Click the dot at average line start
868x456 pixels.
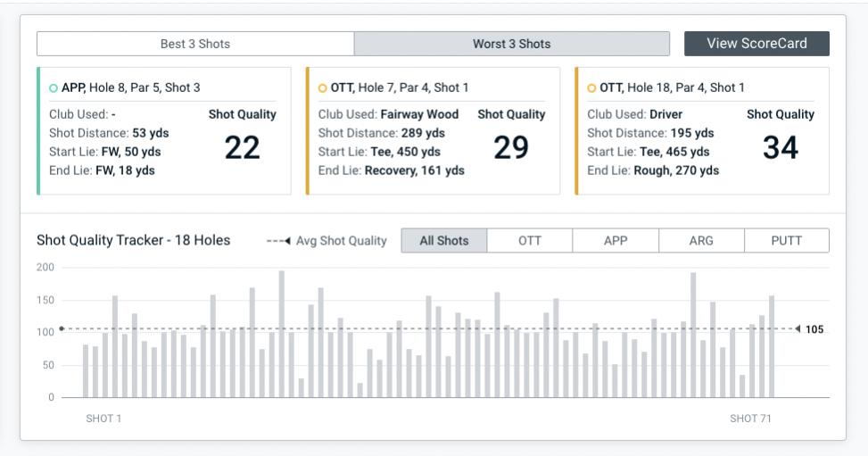coord(62,329)
